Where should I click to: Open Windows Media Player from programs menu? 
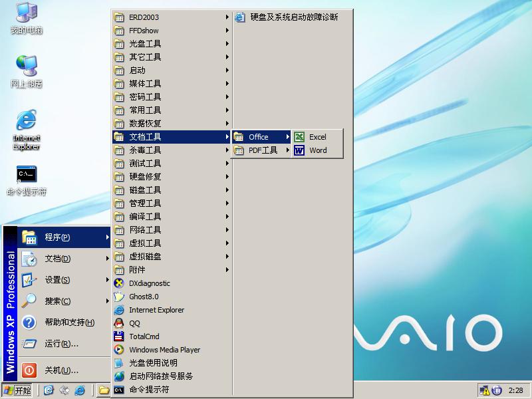coord(172,350)
